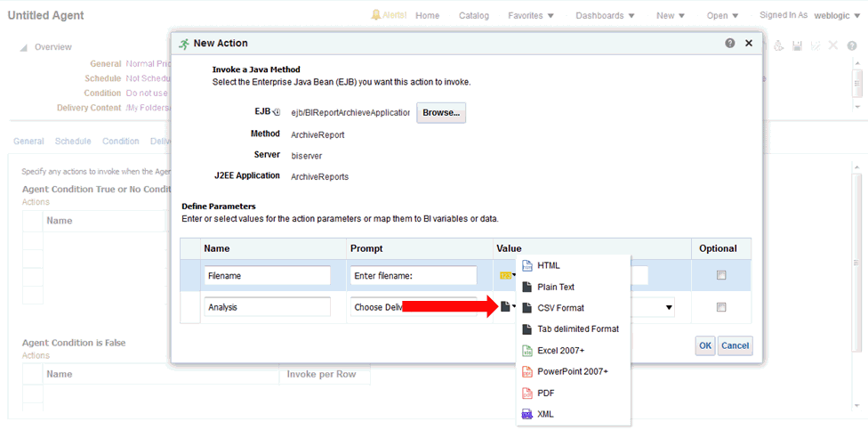The width and height of the screenshot is (868, 430).
Task: Click the 'ArchiveReports' J2EE application value
Action: click(320, 177)
